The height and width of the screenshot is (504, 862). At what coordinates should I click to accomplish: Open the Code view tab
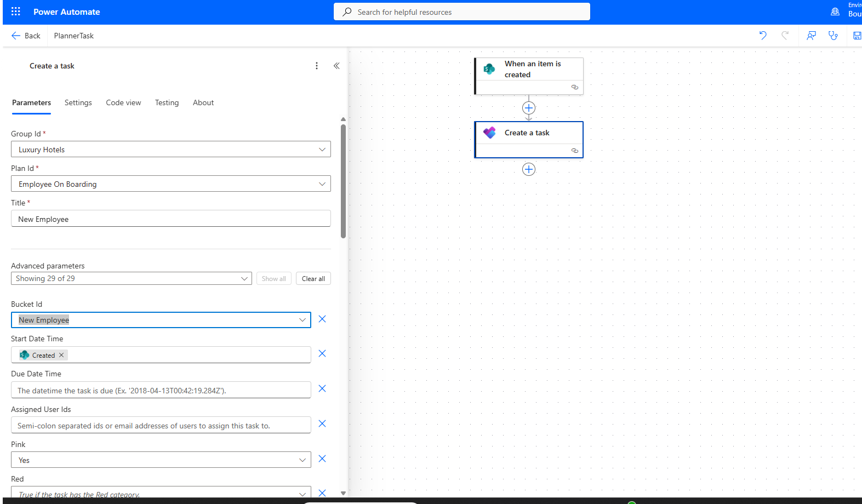pyautogui.click(x=123, y=102)
